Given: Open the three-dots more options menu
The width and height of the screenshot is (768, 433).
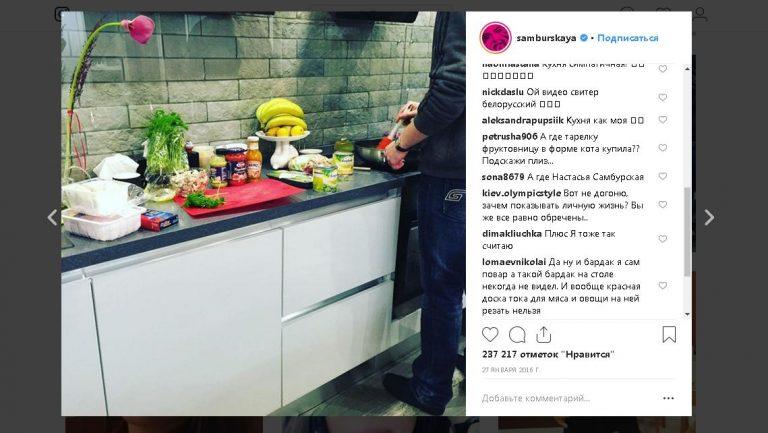Looking at the screenshot, I should (x=669, y=398).
